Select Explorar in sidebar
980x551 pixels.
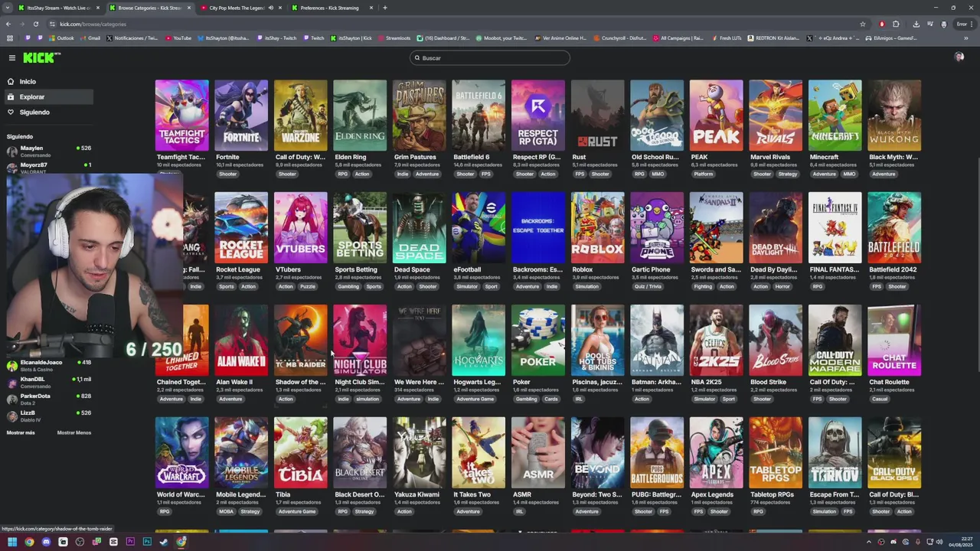50,96
